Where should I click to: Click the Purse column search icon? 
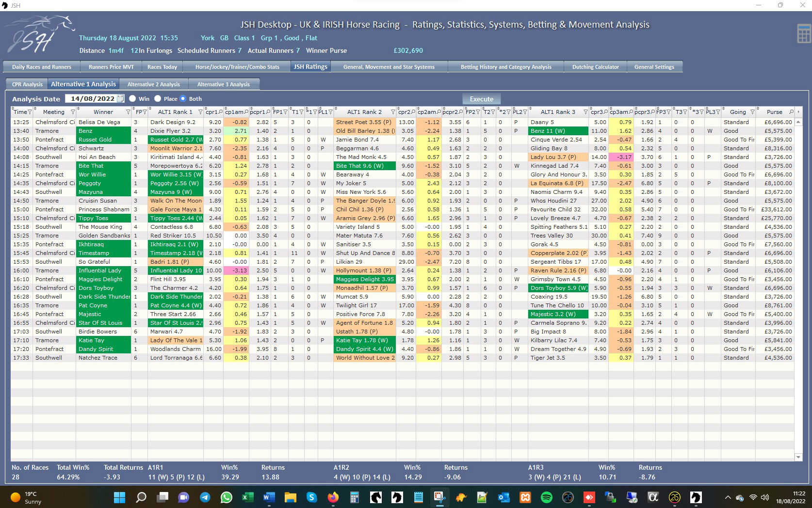pos(791,112)
